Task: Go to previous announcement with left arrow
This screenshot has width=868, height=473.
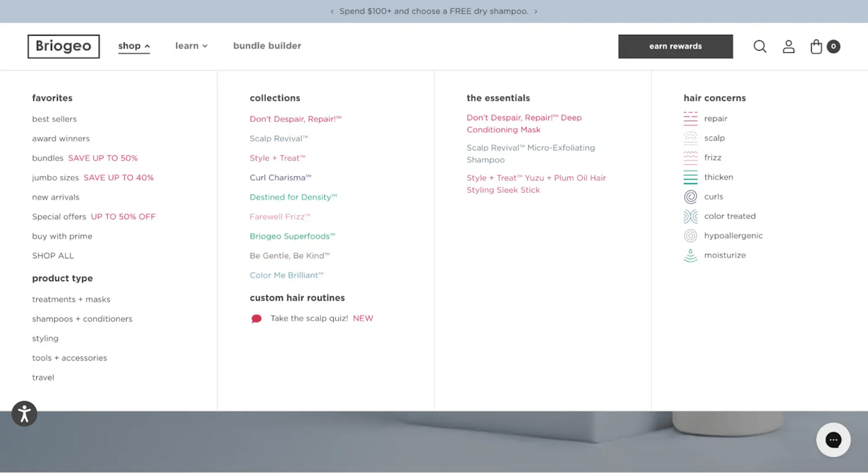Action: click(x=332, y=11)
